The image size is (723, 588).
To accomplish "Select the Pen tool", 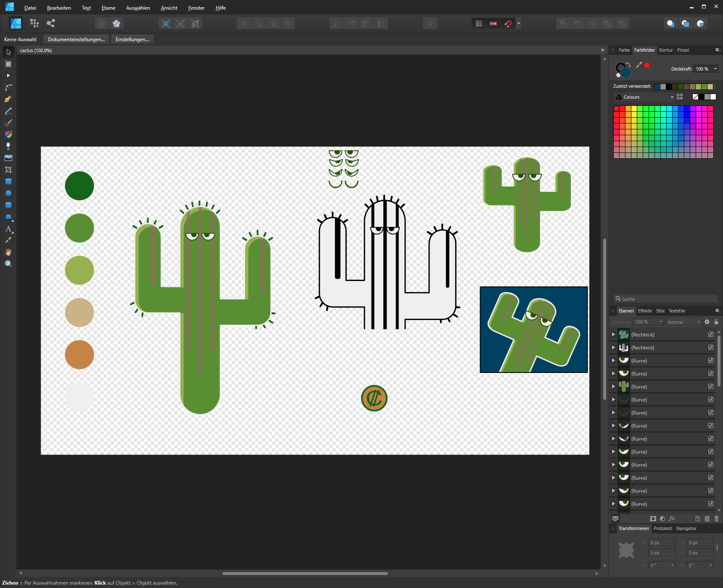I will [x=8, y=99].
